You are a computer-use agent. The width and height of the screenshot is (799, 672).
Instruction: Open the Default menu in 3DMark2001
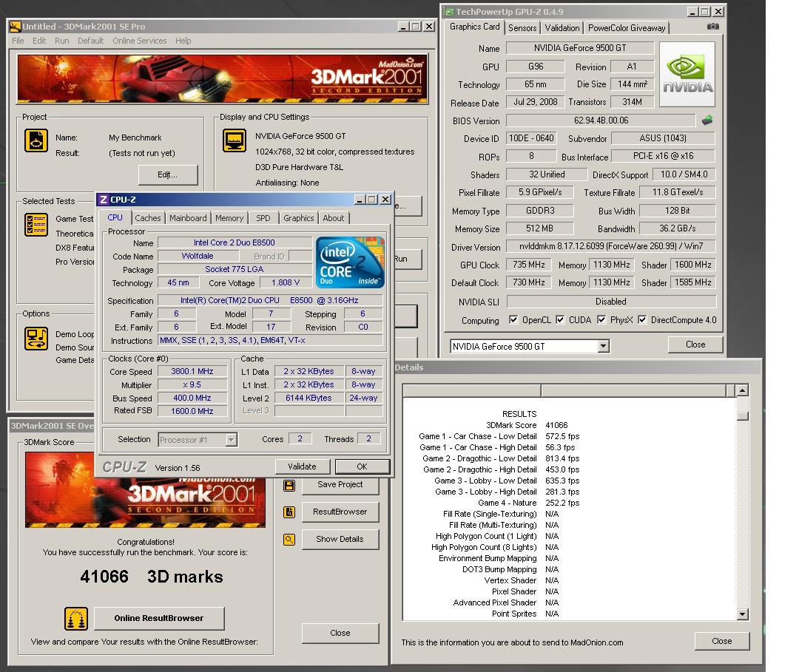tap(91, 41)
